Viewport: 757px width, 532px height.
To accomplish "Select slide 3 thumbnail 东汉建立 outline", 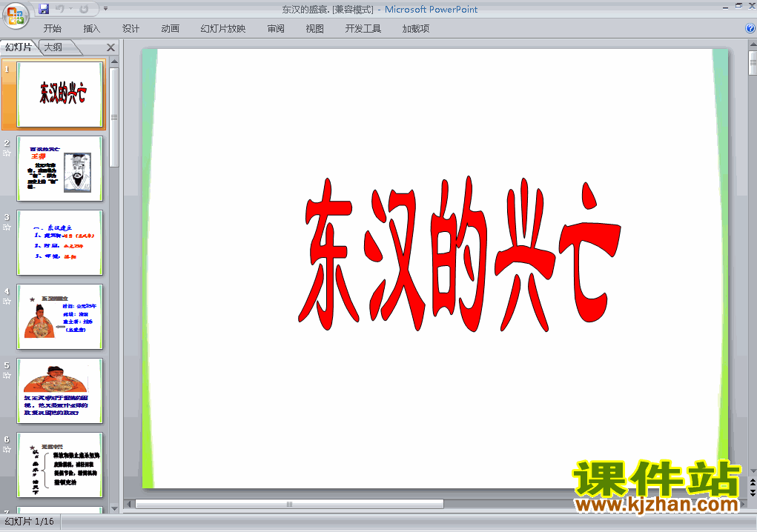I will click(x=60, y=242).
